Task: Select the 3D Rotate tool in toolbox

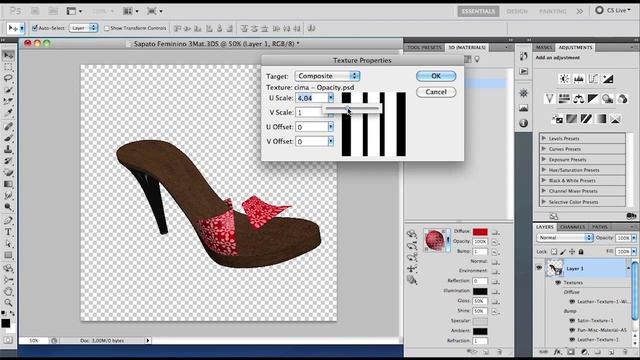Action: [8, 269]
